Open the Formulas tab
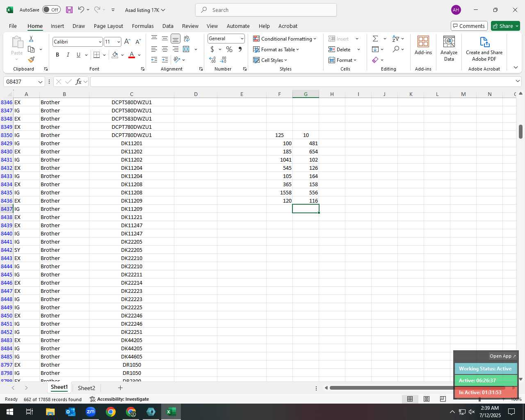 pos(143,26)
